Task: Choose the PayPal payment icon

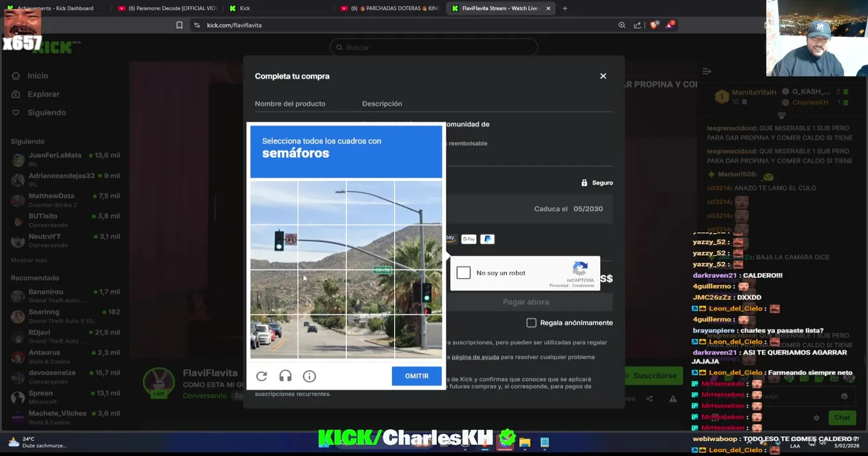Action: pos(487,239)
